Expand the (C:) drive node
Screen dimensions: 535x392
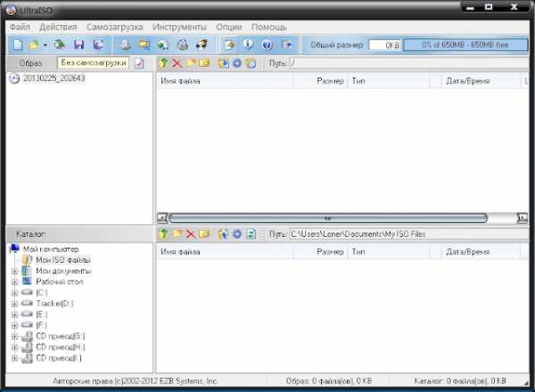point(14,293)
